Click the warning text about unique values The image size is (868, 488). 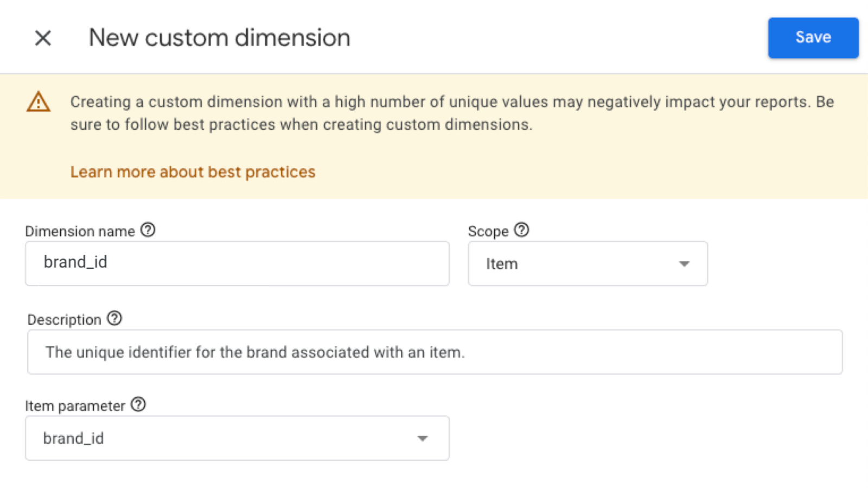point(452,113)
